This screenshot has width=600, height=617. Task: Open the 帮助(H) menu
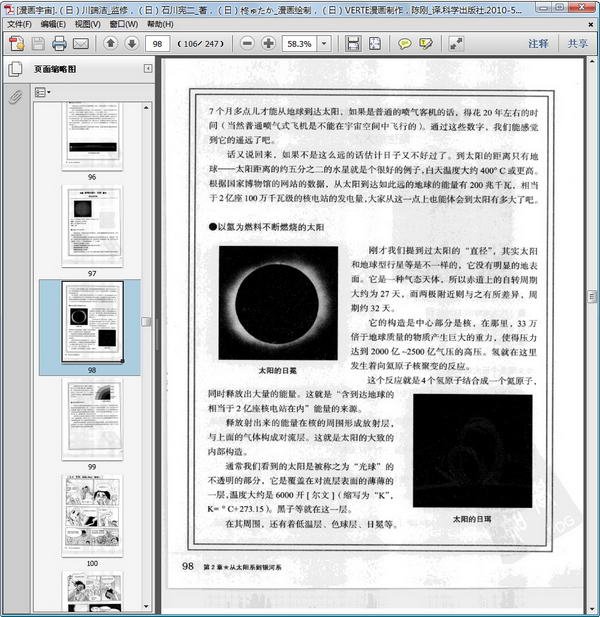(x=160, y=24)
